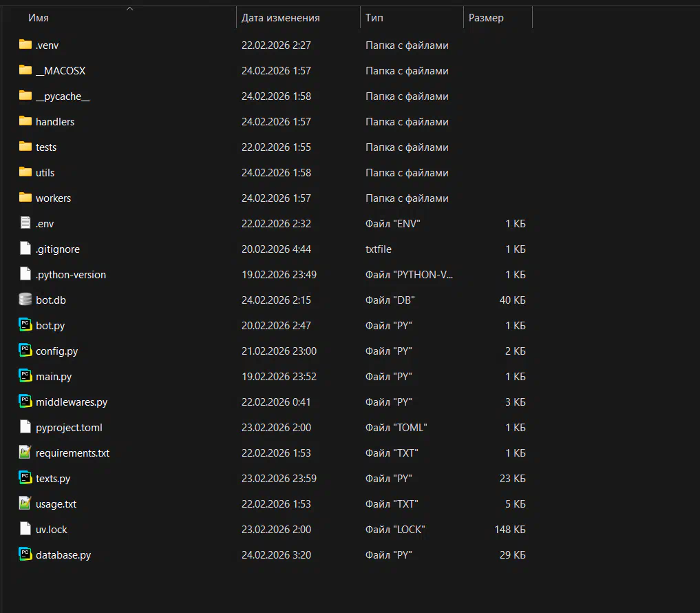Select the middlewares.py file name
This screenshot has height=613, width=700.
(72, 402)
